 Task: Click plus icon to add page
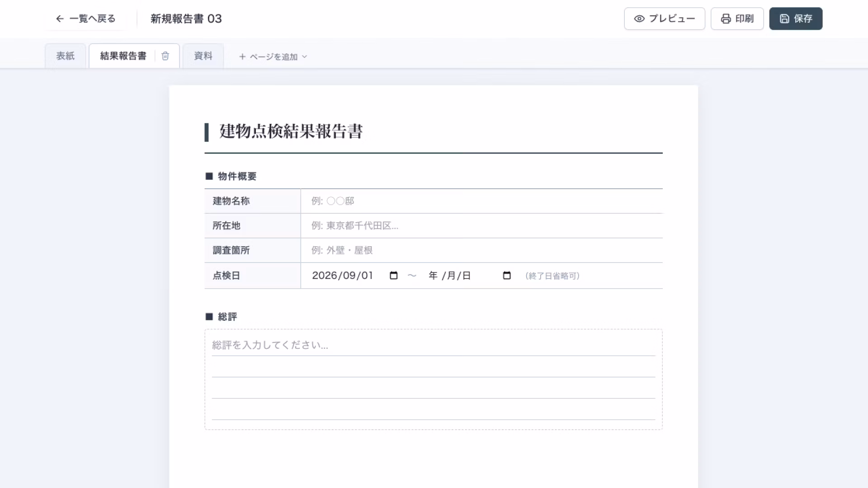tap(242, 56)
